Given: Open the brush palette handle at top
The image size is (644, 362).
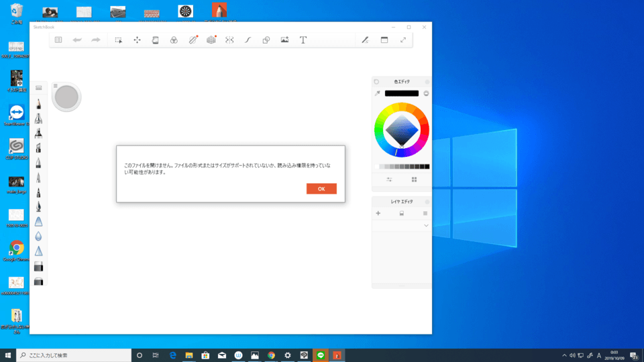Looking at the screenshot, I should pos(39,87).
